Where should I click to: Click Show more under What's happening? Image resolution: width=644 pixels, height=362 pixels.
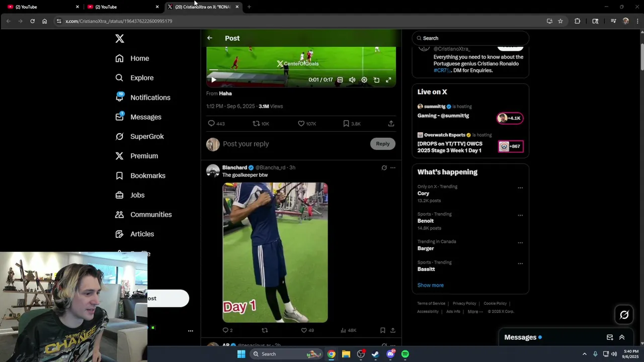[x=430, y=285]
